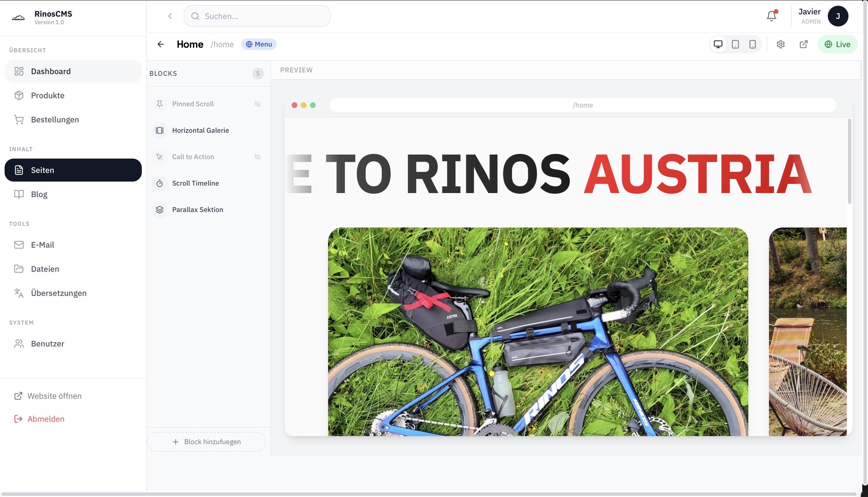Switch to mobile phone preview mode

(752, 44)
